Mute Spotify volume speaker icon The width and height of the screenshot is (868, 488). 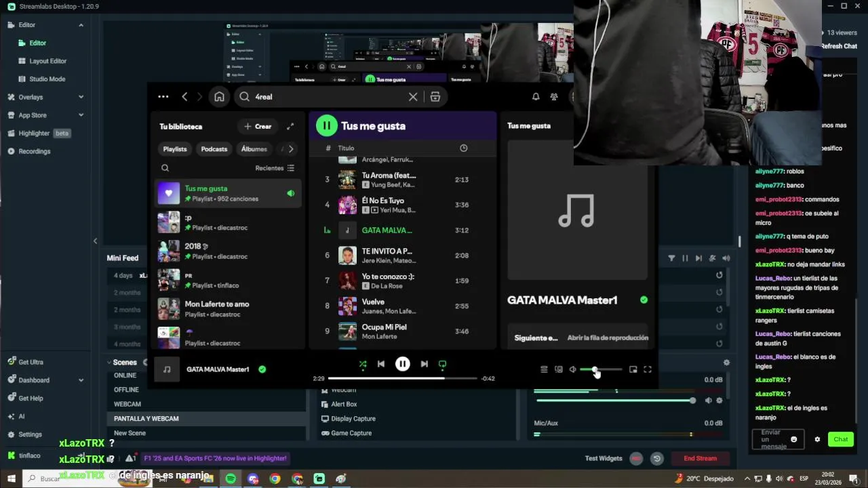pos(573,369)
